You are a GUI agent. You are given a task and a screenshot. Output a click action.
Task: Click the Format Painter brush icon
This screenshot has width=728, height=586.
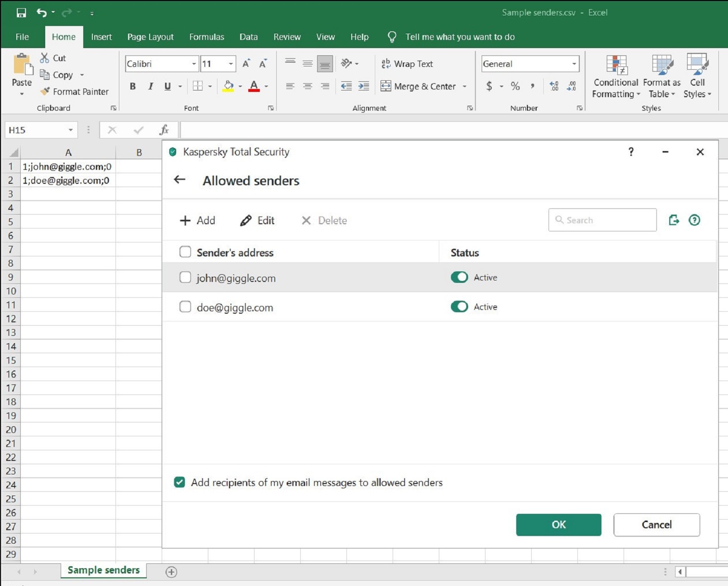[45, 91]
